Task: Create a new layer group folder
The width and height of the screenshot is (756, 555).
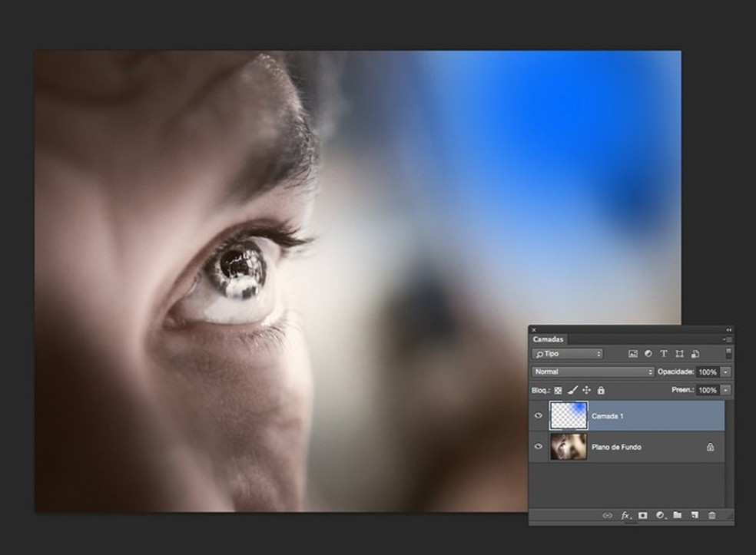Action: tap(678, 515)
